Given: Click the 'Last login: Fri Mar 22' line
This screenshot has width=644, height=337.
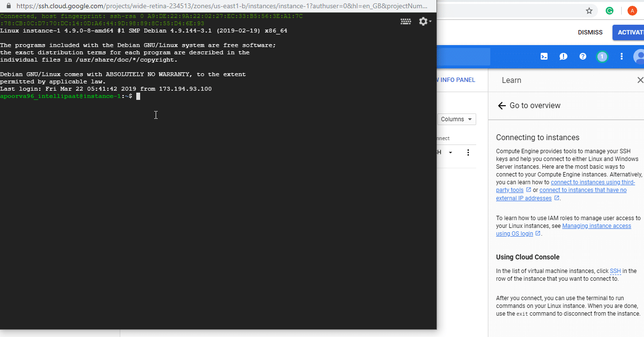Looking at the screenshot, I should 106,89.
